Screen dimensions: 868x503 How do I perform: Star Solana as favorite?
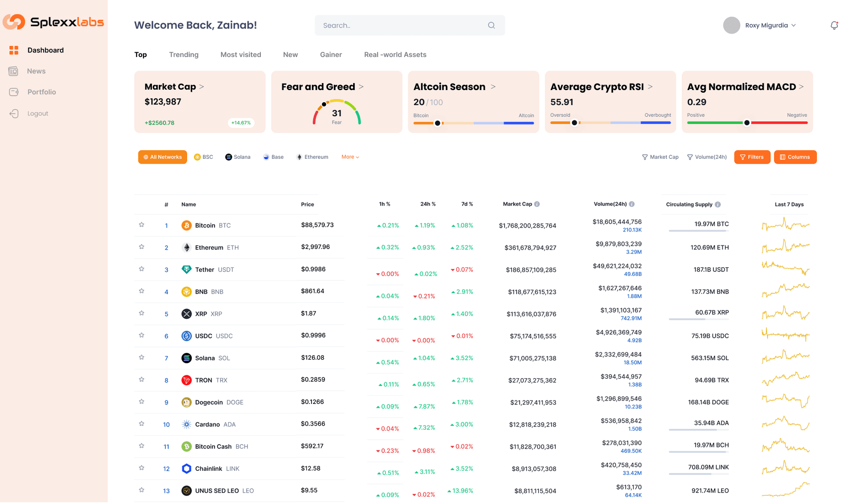coord(142,358)
